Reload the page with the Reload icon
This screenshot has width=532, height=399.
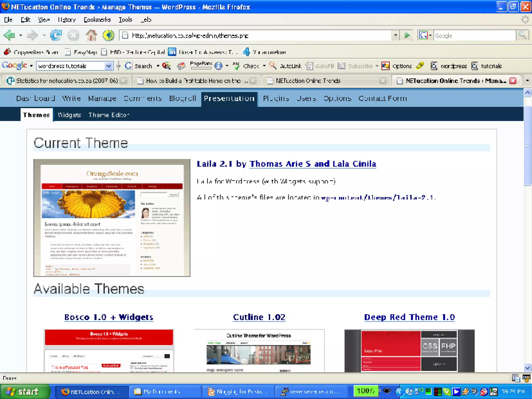pos(56,35)
